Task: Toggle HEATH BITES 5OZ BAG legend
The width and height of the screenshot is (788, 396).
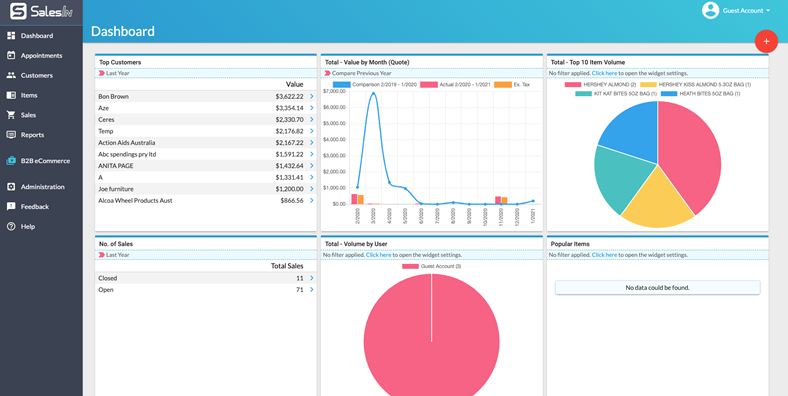Action: pyautogui.click(x=701, y=93)
